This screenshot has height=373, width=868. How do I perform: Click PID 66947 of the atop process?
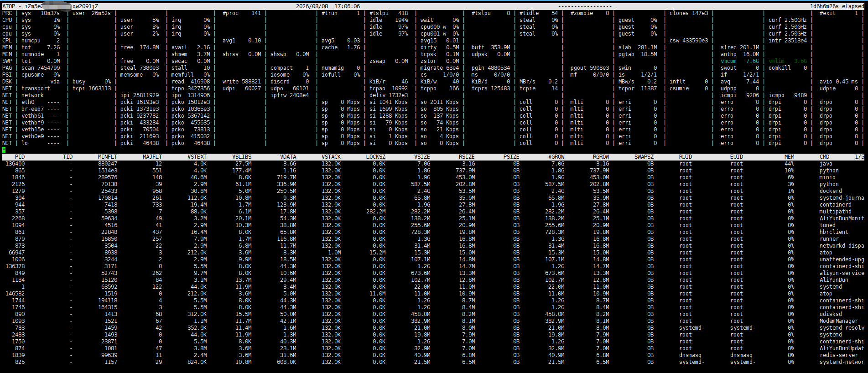[16, 253]
